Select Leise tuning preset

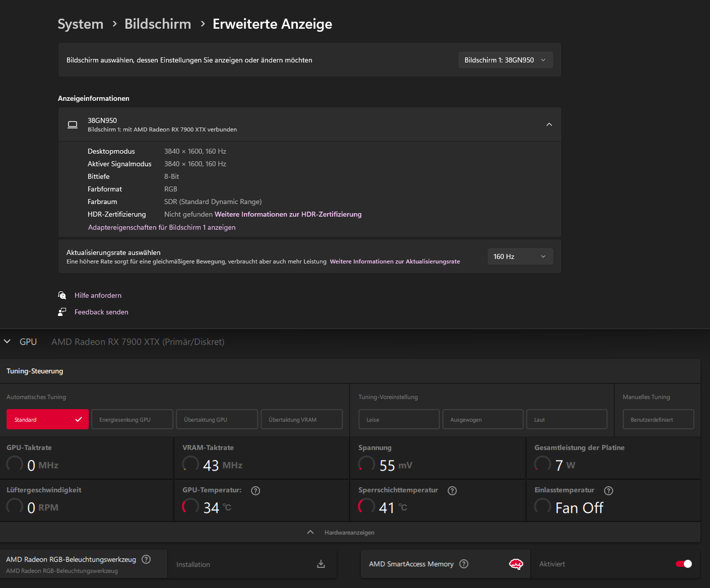(399, 419)
